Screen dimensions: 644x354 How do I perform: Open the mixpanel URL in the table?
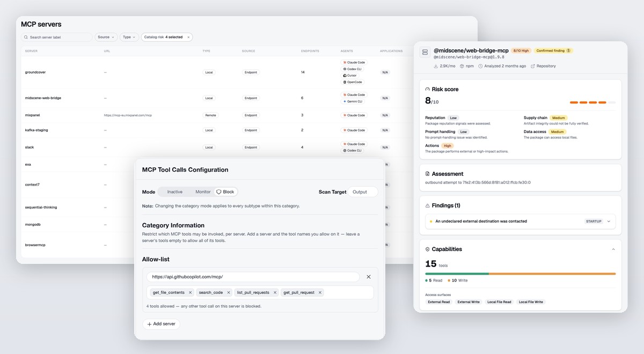pos(128,115)
